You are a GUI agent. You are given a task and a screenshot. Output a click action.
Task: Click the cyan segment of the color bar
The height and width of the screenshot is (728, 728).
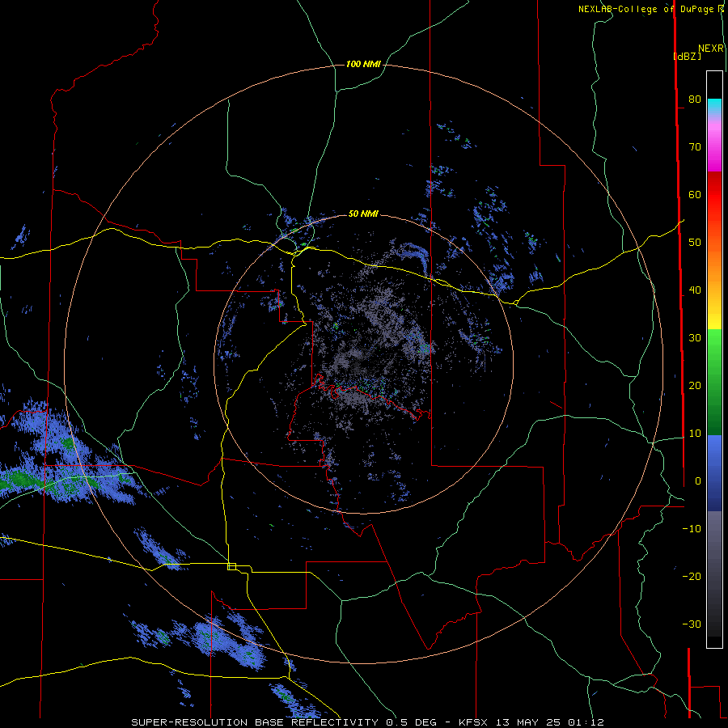[714, 104]
